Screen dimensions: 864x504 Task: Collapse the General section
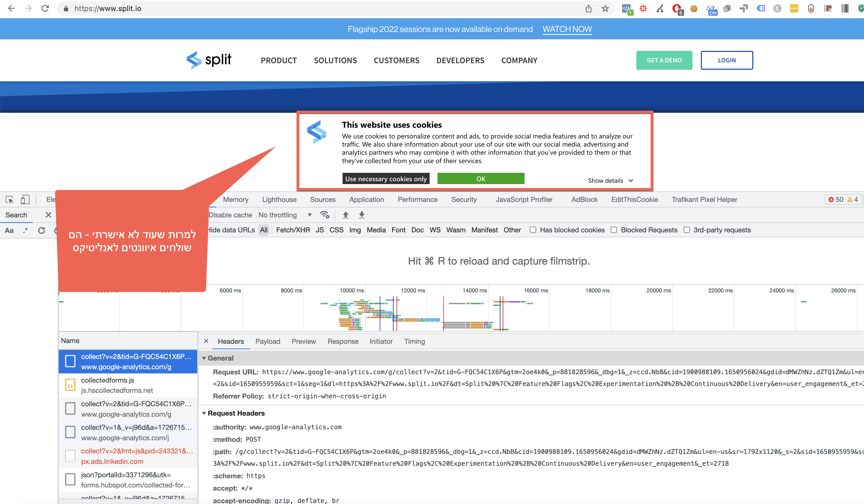coord(204,358)
